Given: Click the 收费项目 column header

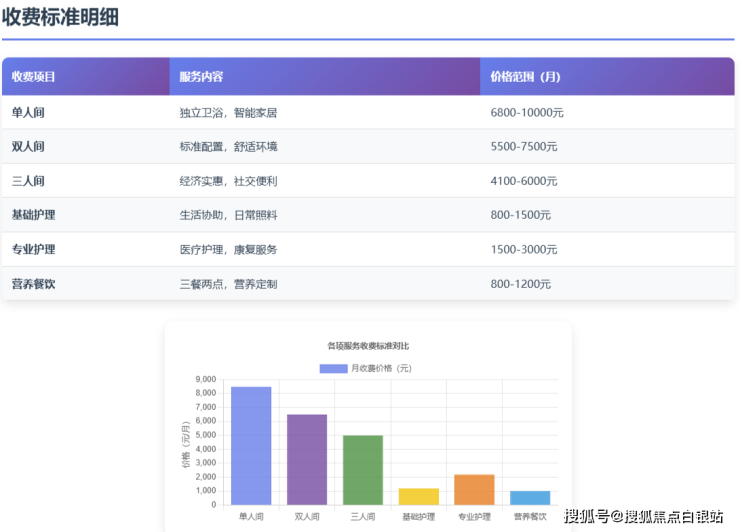Looking at the screenshot, I should pos(33,76).
